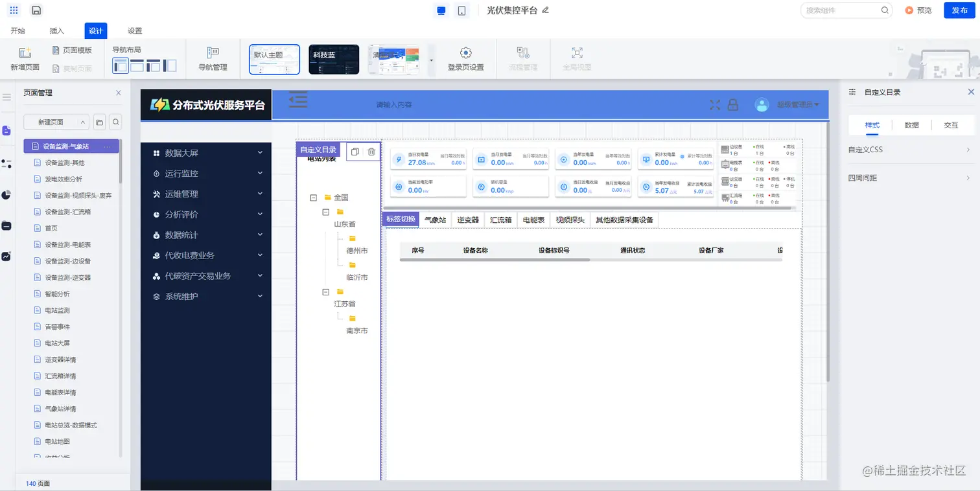980x491 pixels.
Task: Click the search magnifier in 页面管理 panel
Action: point(116,122)
